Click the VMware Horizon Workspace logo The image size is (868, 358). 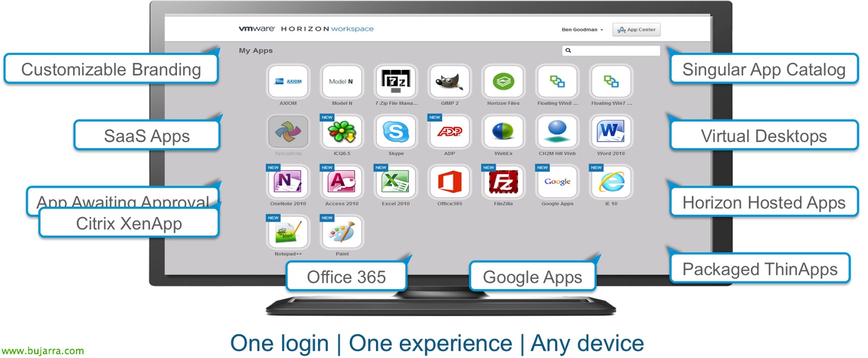click(x=306, y=29)
